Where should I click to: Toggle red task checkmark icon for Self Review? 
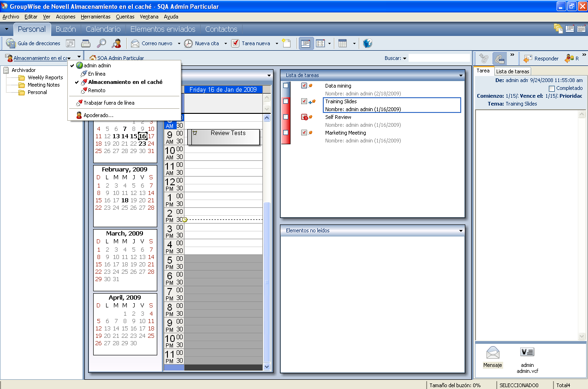click(x=304, y=117)
